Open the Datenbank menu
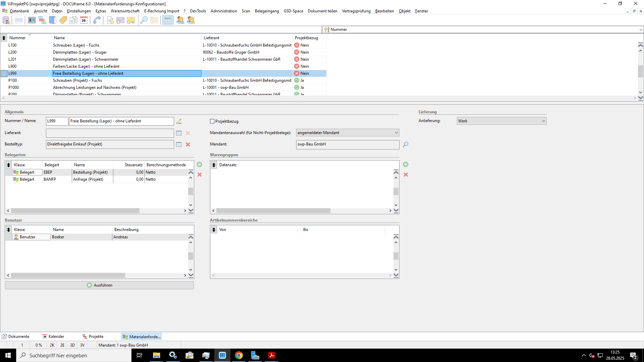Screen dimensions: 644x362 coord(19,11)
